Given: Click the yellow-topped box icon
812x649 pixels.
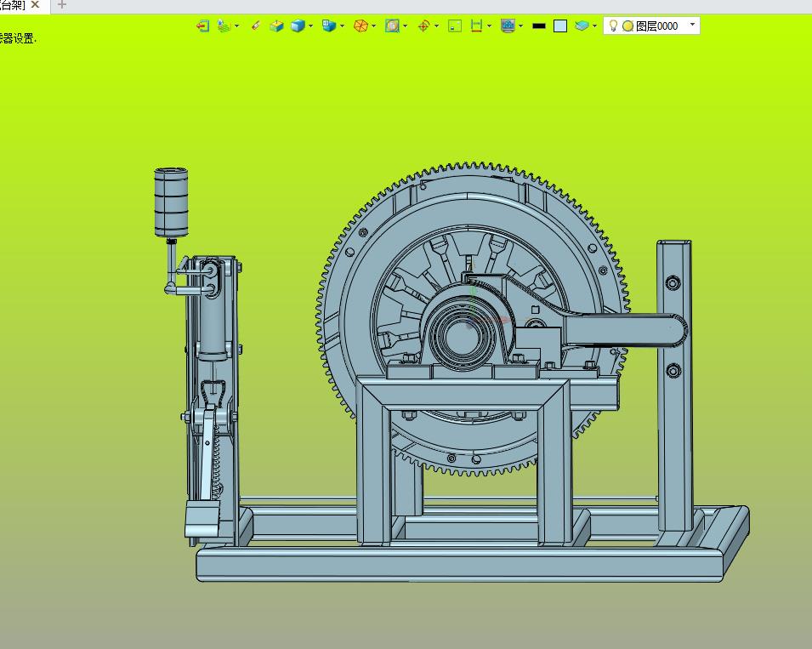Looking at the screenshot, I should (276, 26).
